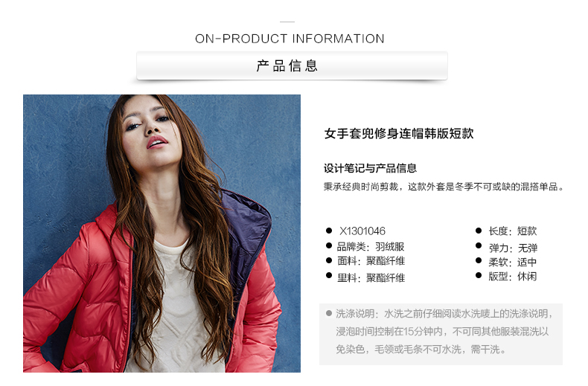Click the washing instructions gray box

pyautogui.click(x=441, y=334)
